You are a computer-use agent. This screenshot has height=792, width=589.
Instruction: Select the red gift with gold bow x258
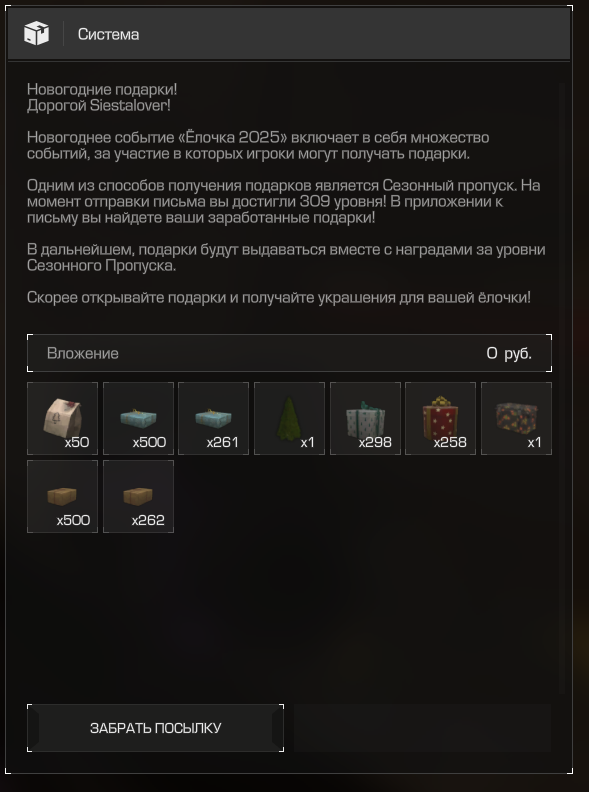click(x=440, y=418)
